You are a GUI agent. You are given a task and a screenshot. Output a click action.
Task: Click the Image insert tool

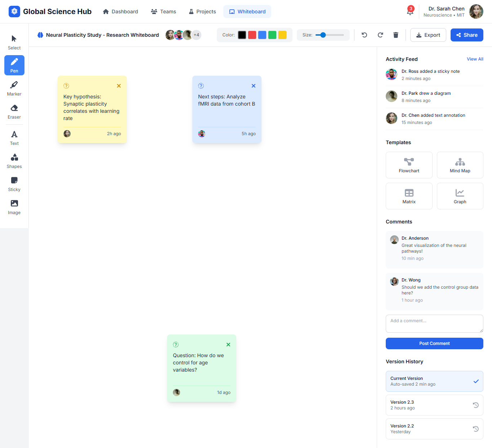tap(14, 207)
